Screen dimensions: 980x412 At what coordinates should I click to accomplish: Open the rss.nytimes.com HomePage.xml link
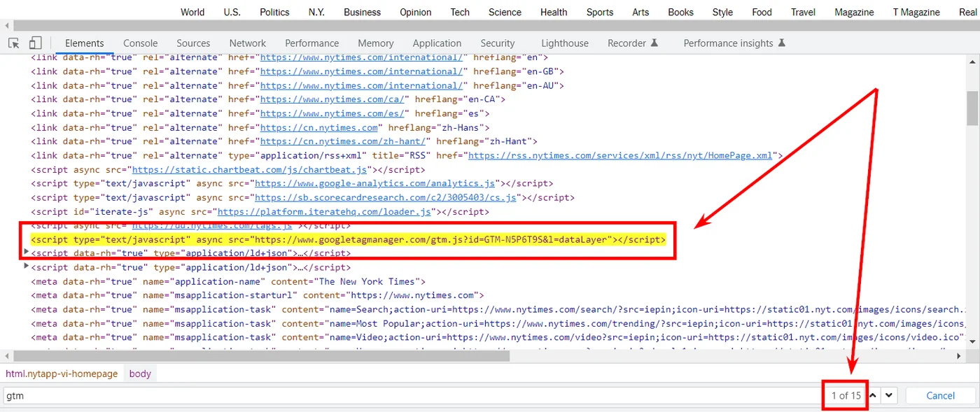pyautogui.click(x=620, y=155)
